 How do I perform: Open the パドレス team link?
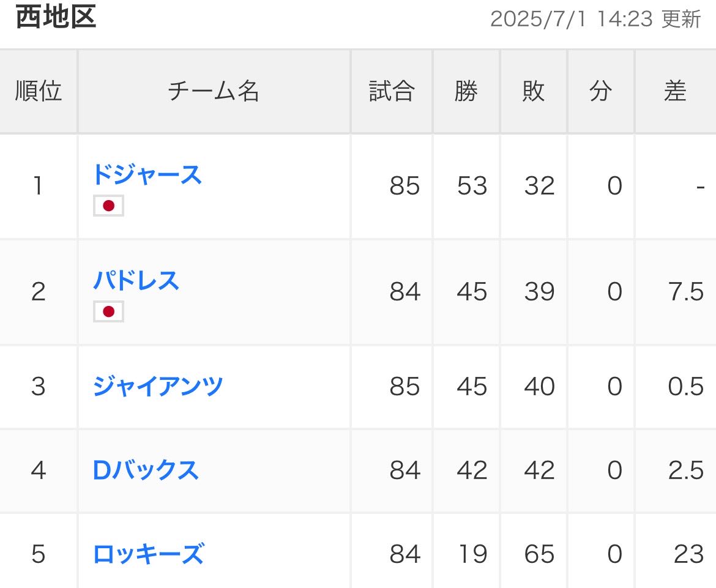pos(136,280)
